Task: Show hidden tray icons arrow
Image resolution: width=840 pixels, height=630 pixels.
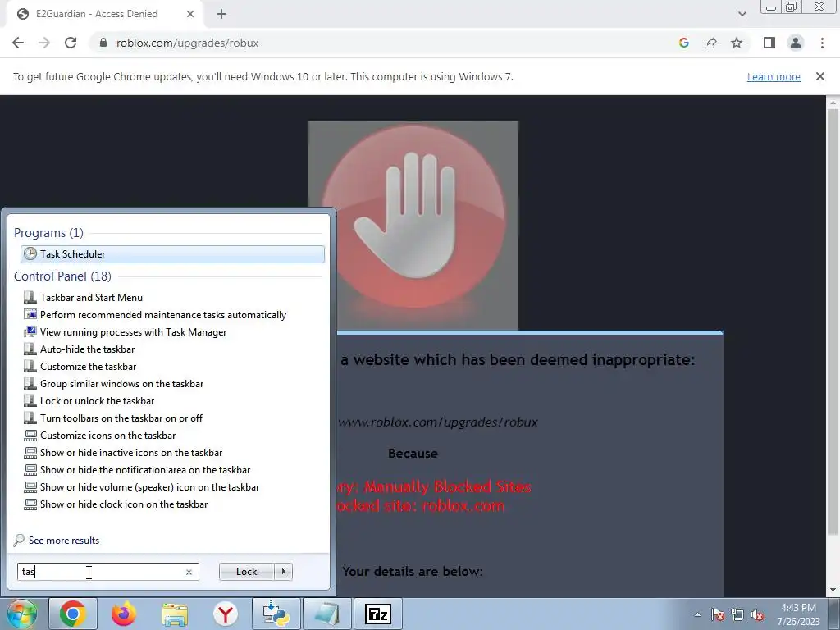Action: [697, 614]
